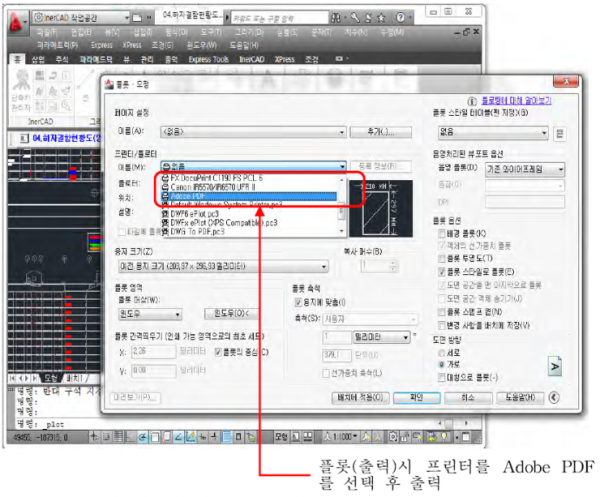Open 플롯 대상(W) 윈도우 dropdown
This screenshot has width=600, height=497.
(150, 314)
